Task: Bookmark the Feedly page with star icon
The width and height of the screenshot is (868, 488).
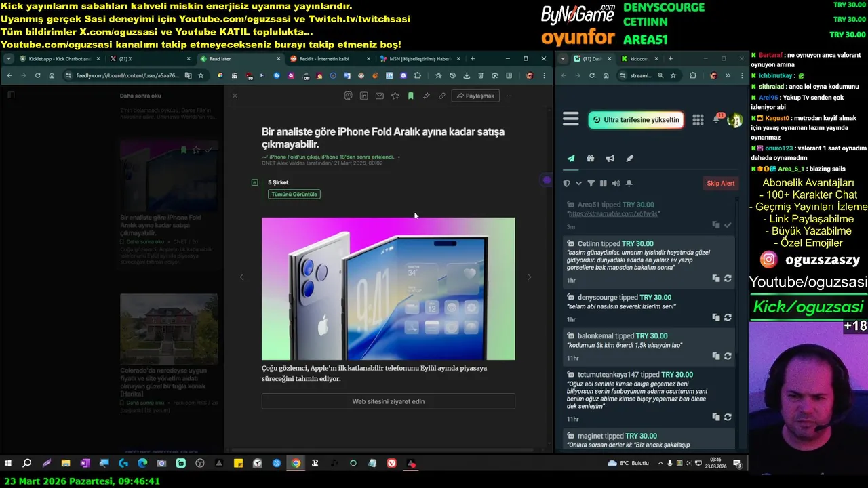Action: 201,75
